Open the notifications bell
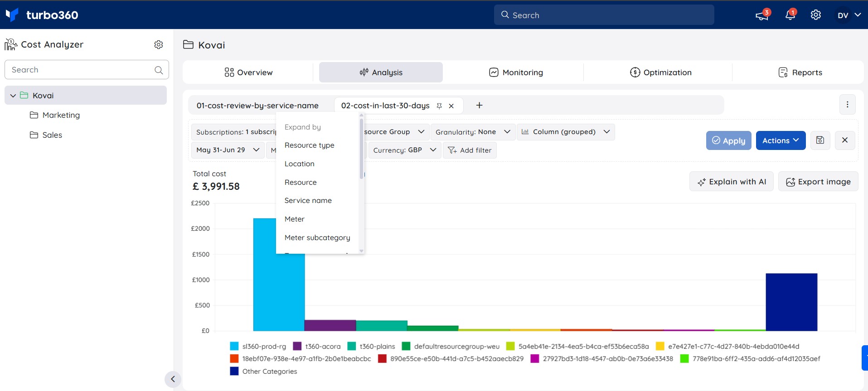 click(790, 15)
